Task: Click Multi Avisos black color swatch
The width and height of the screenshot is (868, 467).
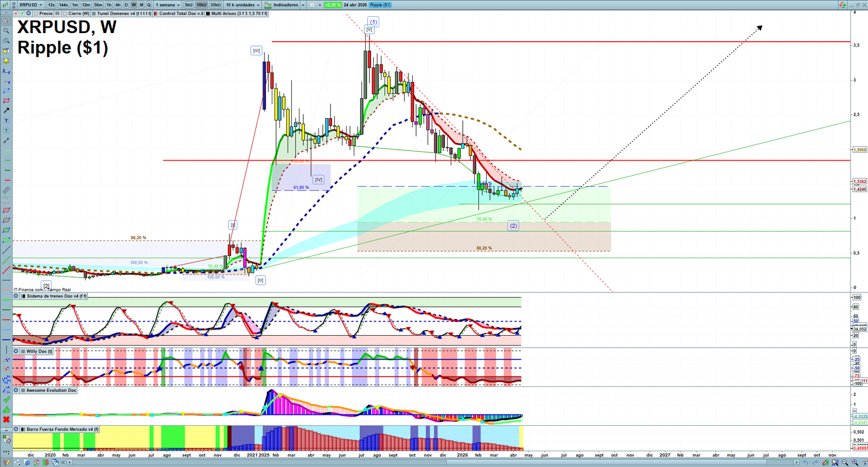Action: tap(208, 14)
